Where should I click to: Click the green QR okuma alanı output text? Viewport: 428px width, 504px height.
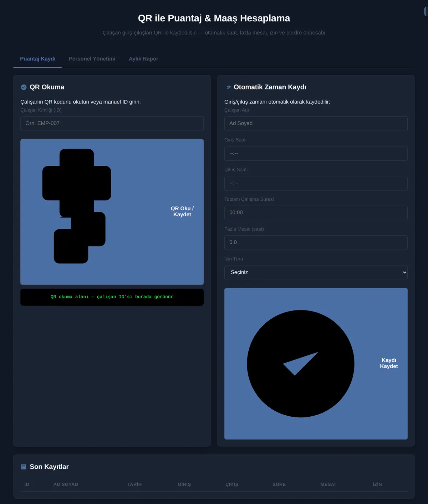click(112, 297)
